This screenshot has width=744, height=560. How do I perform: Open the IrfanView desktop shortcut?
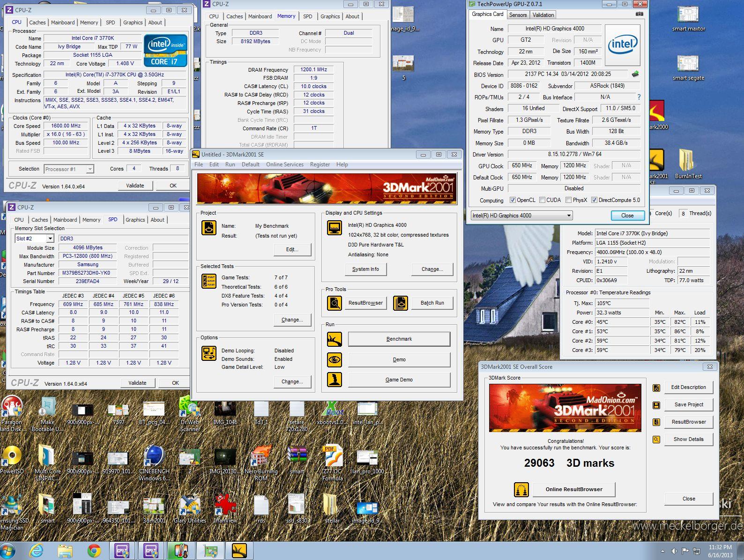click(225, 508)
